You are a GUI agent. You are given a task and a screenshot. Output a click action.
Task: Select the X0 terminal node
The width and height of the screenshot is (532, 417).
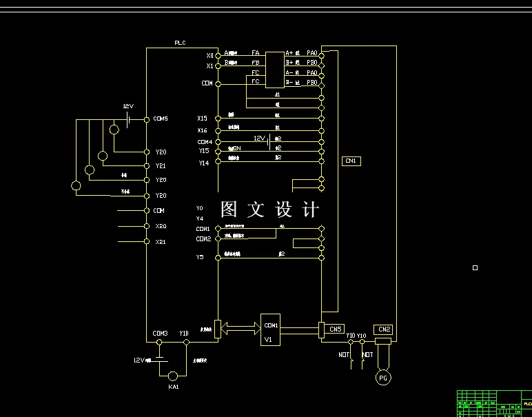click(218, 56)
